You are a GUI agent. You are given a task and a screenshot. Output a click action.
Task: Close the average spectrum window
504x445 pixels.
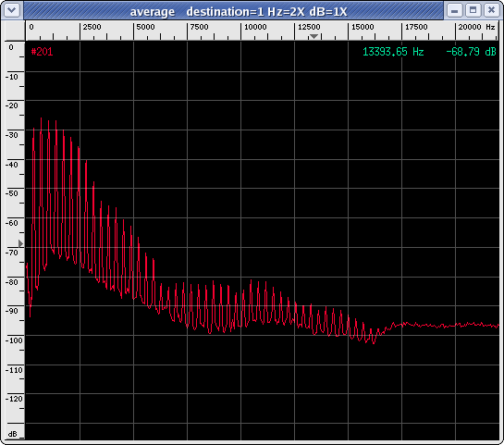pos(491,10)
